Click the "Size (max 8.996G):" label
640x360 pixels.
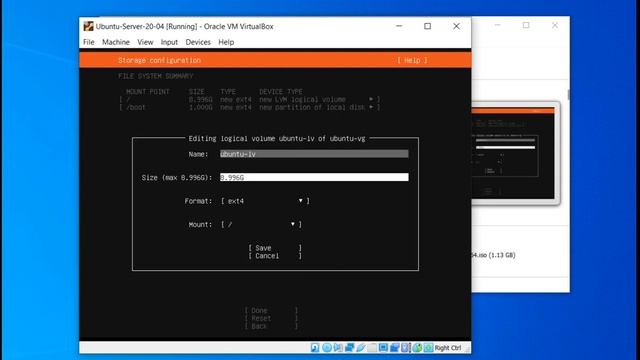[x=177, y=178]
